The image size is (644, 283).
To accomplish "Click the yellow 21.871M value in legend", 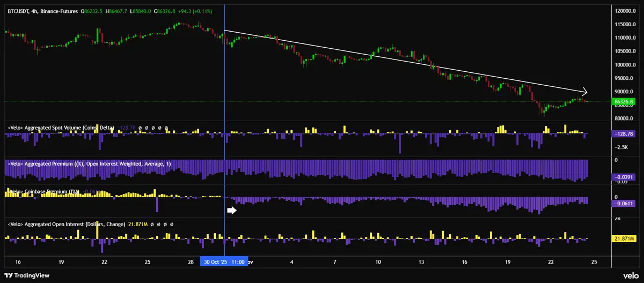I will tap(138, 224).
